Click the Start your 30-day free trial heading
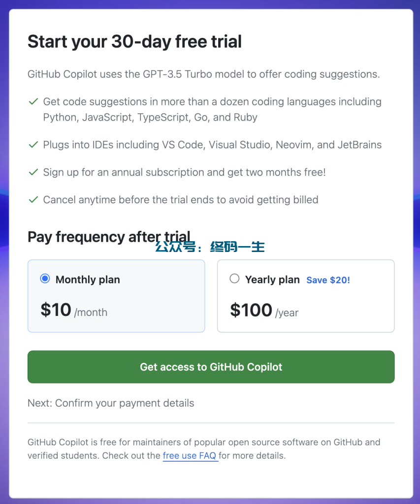The width and height of the screenshot is (420, 504). [x=135, y=41]
